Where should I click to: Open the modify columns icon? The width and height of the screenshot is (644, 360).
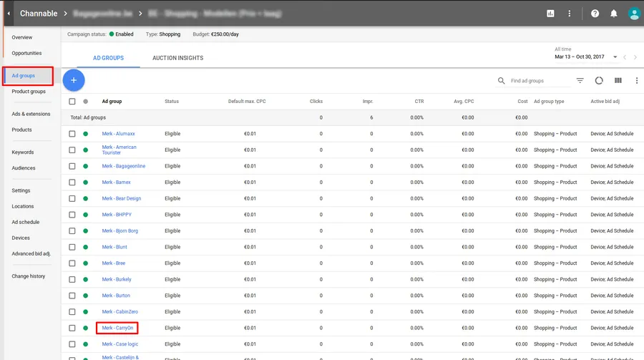pos(618,81)
